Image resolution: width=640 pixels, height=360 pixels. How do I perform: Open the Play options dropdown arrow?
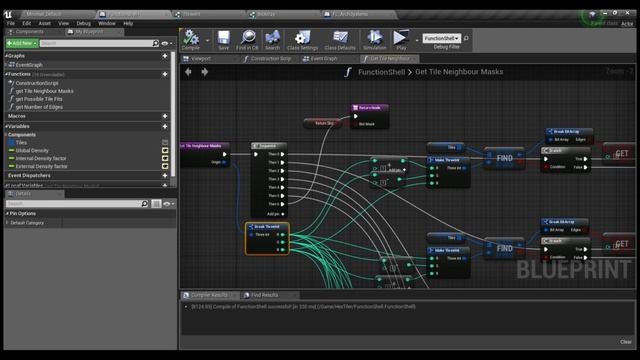point(417,40)
